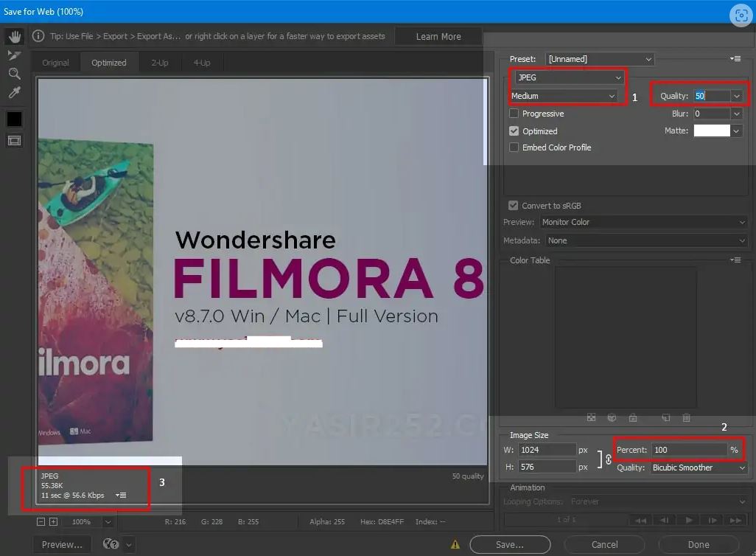The height and width of the screenshot is (556, 756).
Task: Click the Done button
Action: click(x=699, y=544)
